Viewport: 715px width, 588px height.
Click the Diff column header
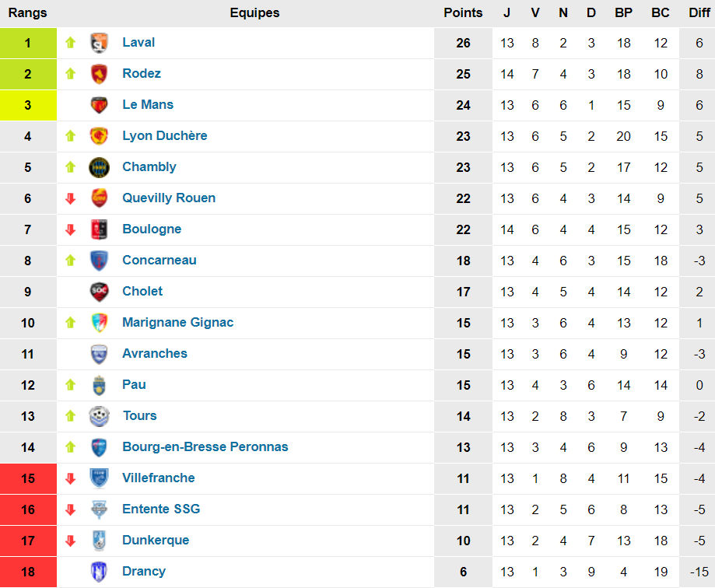699,12
